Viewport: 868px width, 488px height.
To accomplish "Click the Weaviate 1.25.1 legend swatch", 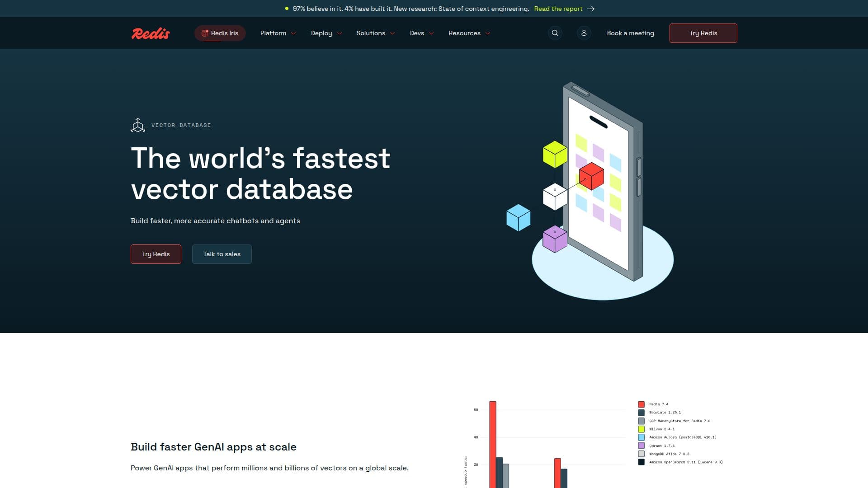I will click(x=641, y=413).
